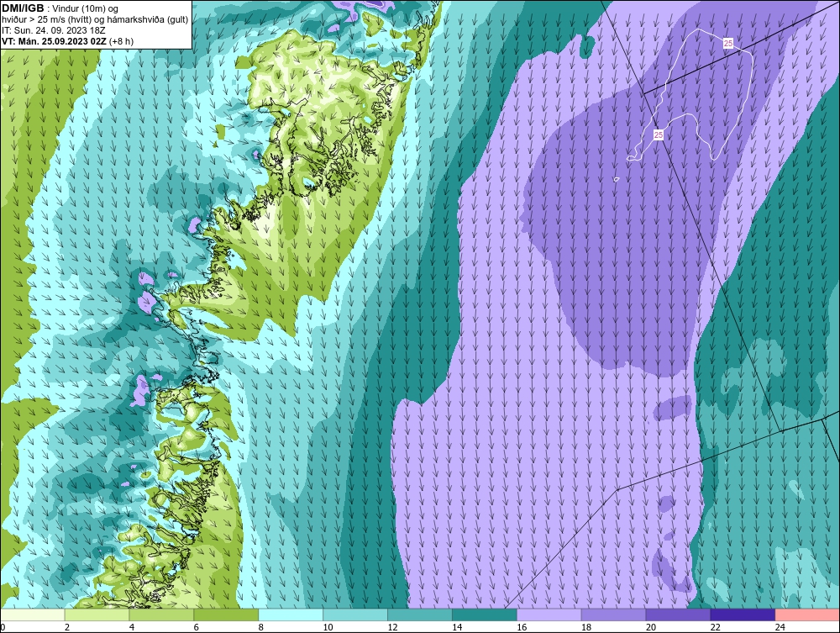This screenshot has width=840, height=633.
Task: Click the 'VT: Mán. 25.09.2023 02Z' valid time
Action: pyautogui.click(x=54, y=41)
